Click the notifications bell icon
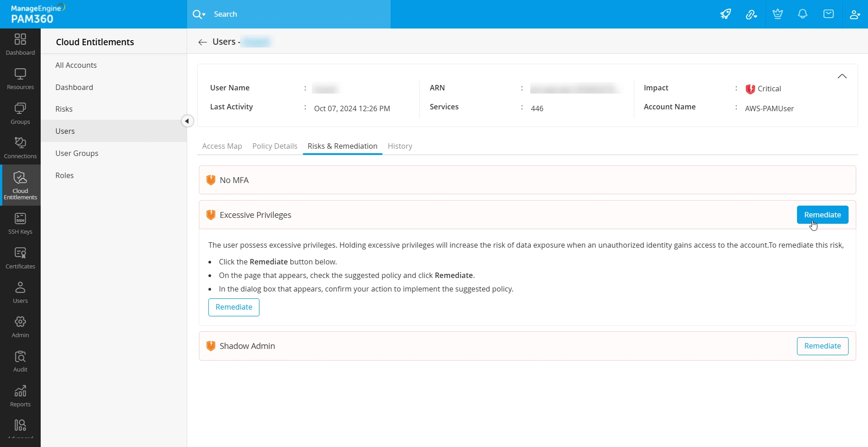Image resolution: width=868 pixels, height=447 pixels. pos(802,14)
